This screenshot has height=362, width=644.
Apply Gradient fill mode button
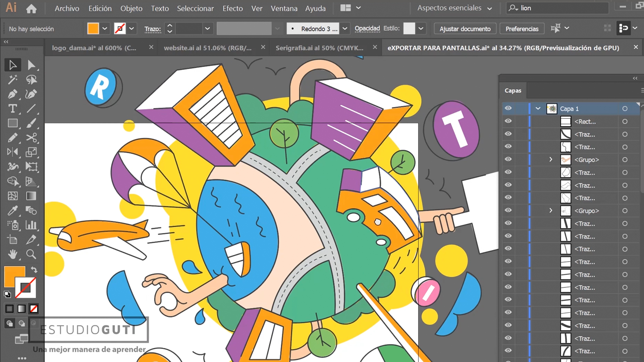coord(21,309)
